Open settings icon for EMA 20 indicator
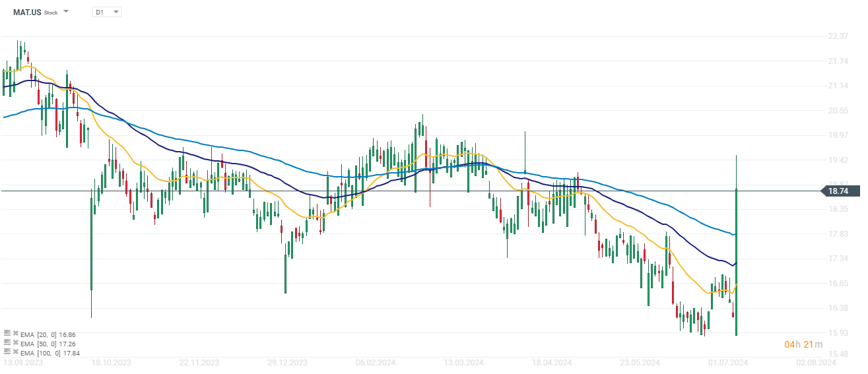This screenshot has width=868, height=374. (x=7, y=334)
